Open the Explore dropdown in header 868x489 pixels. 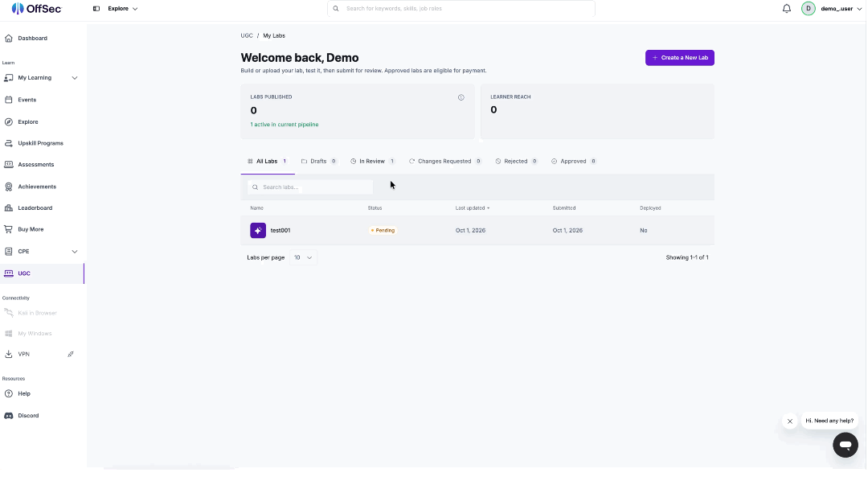(123, 9)
